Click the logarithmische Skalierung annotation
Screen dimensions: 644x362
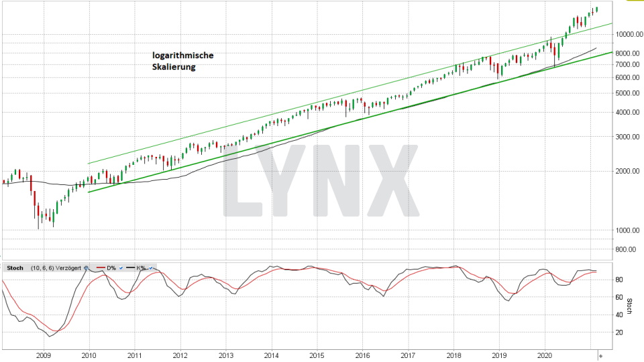coord(182,61)
